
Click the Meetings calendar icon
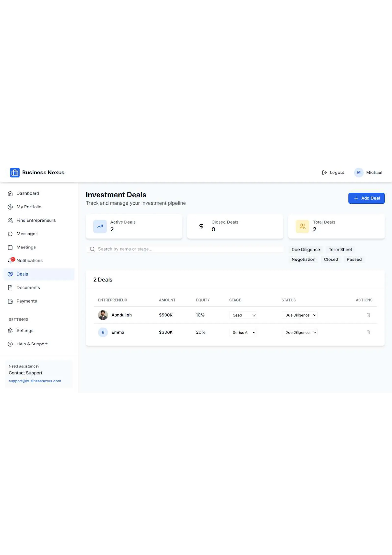coord(10,247)
